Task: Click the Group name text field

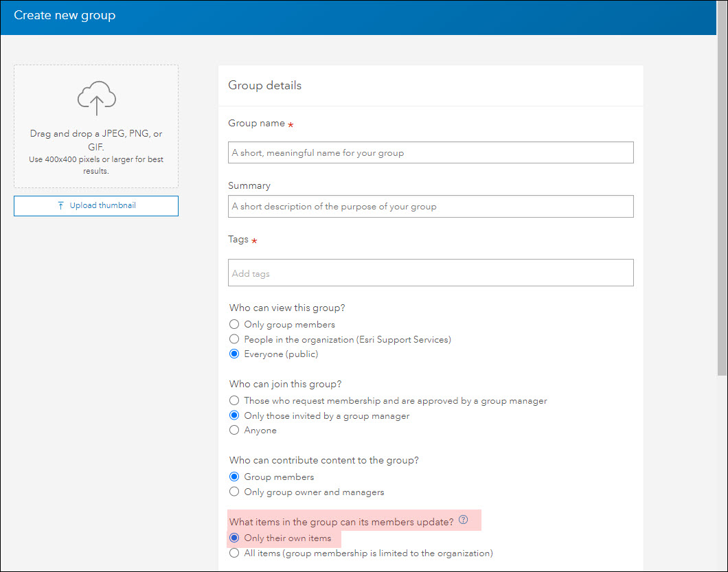Action: (x=431, y=152)
